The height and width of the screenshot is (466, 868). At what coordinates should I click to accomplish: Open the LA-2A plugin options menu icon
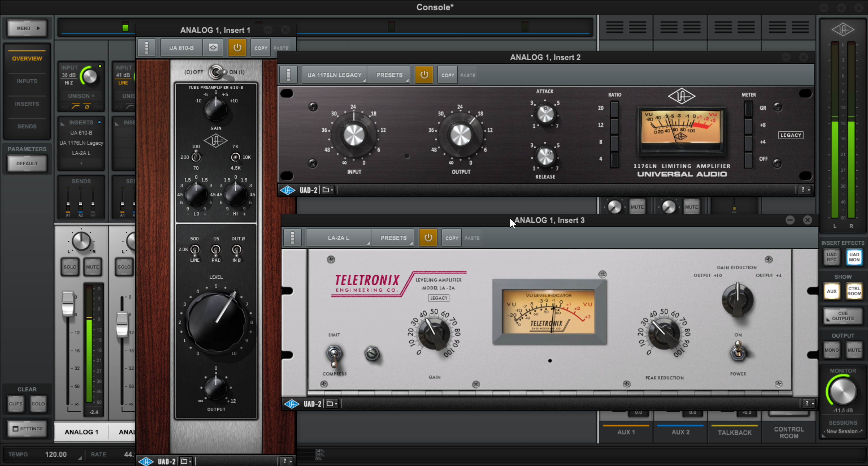(292, 237)
